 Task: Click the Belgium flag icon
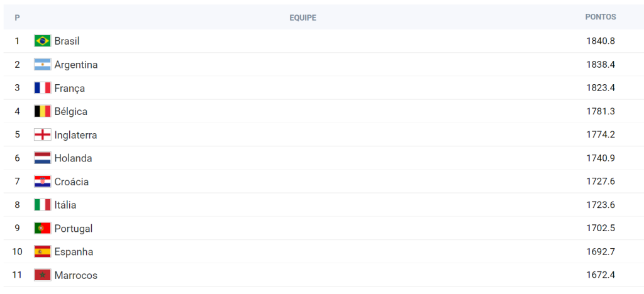click(42, 111)
